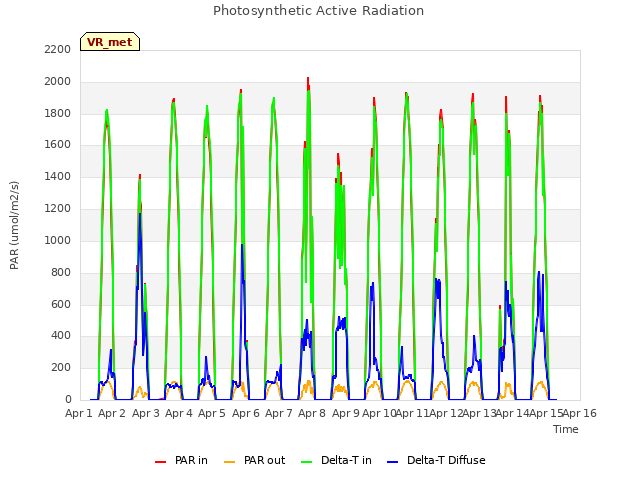Click the Apr 15 x-axis label
640x480 pixels.
pos(546,413)
